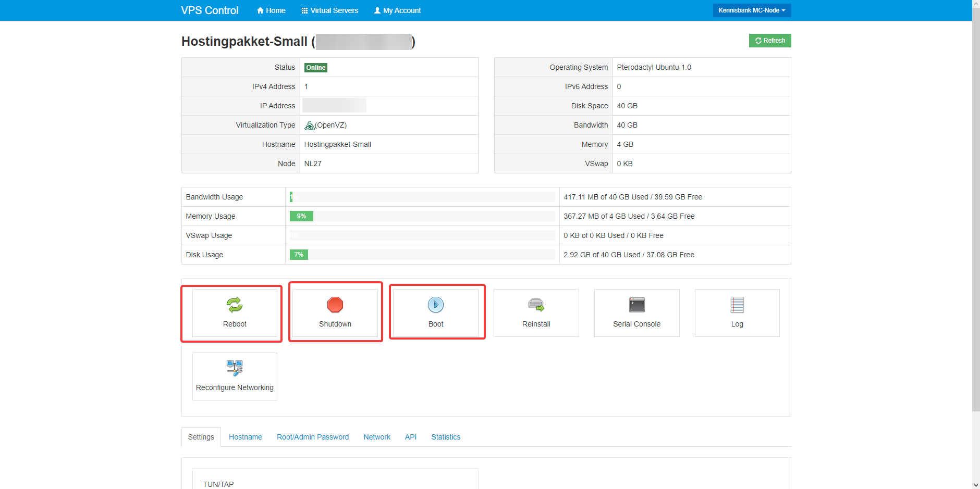
Task: Click the IPv6 Address value 0
Action: click(x=619, y=86)
